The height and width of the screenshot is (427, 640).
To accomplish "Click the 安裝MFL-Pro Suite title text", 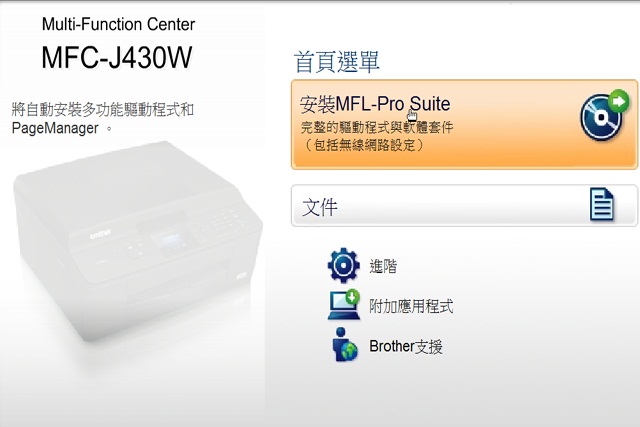I will coord(375,104).
